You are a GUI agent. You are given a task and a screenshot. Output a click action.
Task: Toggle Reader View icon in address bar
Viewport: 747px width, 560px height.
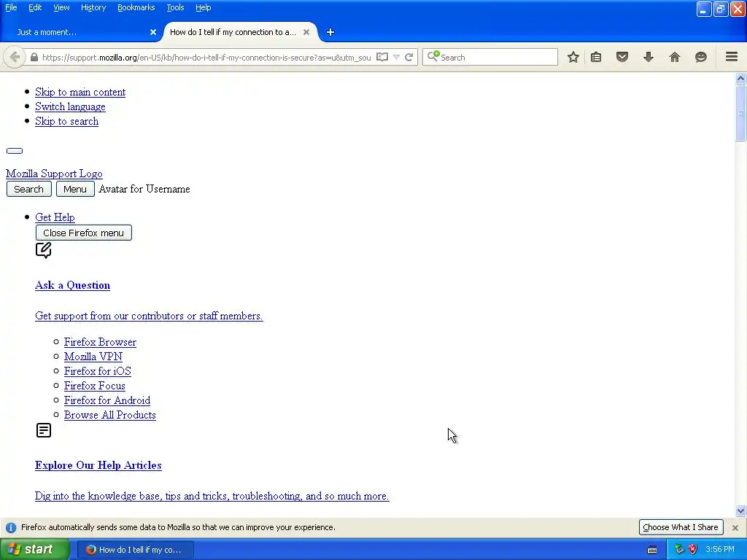point(382,57)
